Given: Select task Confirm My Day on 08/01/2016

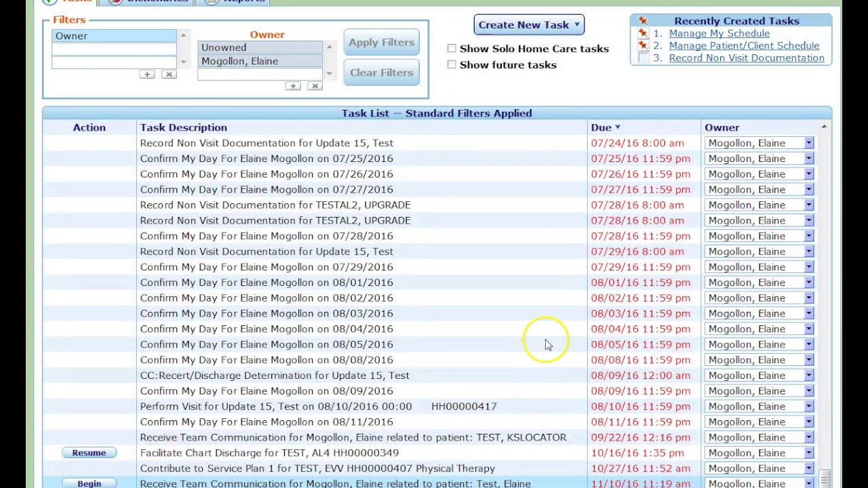Looking at the screenshot, I should pyautogui.click(x=267, y=283).
